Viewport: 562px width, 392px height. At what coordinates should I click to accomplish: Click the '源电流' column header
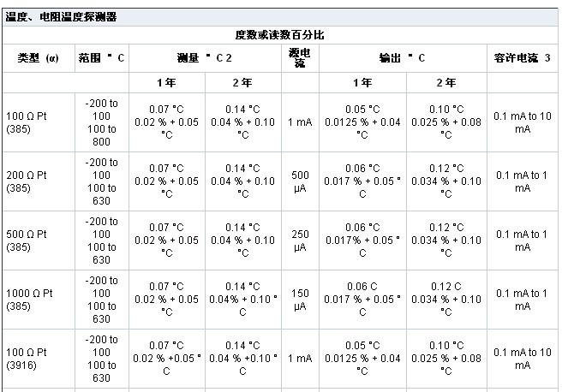[300, 58]
